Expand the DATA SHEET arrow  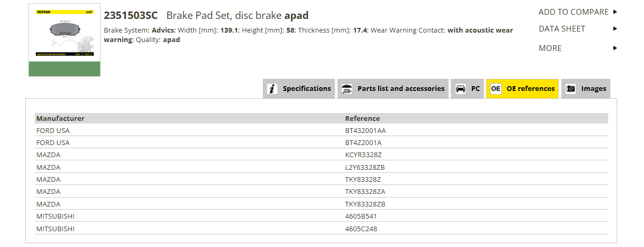tap(615, 29)
